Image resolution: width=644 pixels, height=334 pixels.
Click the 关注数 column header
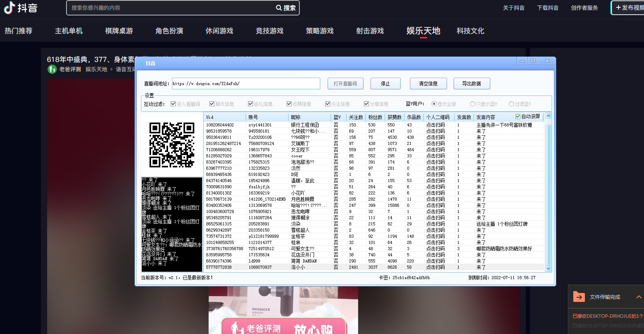(x=356, y=117)
